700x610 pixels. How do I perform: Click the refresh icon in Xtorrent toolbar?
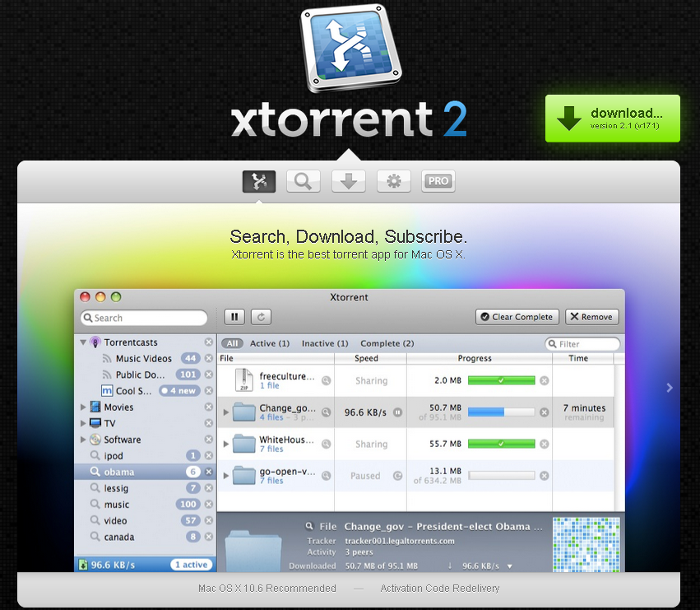tap(261, 317)
